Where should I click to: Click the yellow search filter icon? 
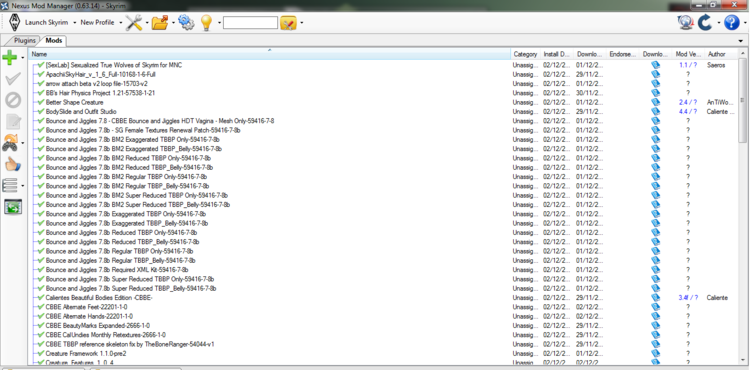[288, 22]
